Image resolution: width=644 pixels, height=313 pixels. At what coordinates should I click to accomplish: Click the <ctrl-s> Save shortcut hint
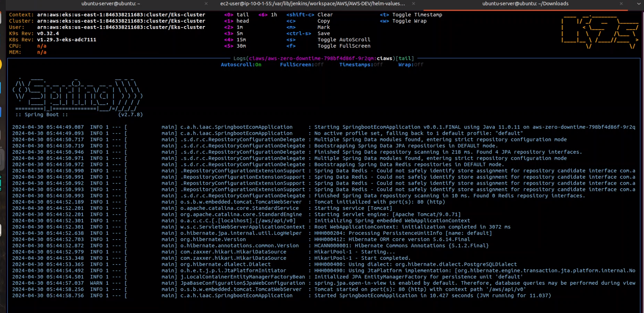pos(308,33)
